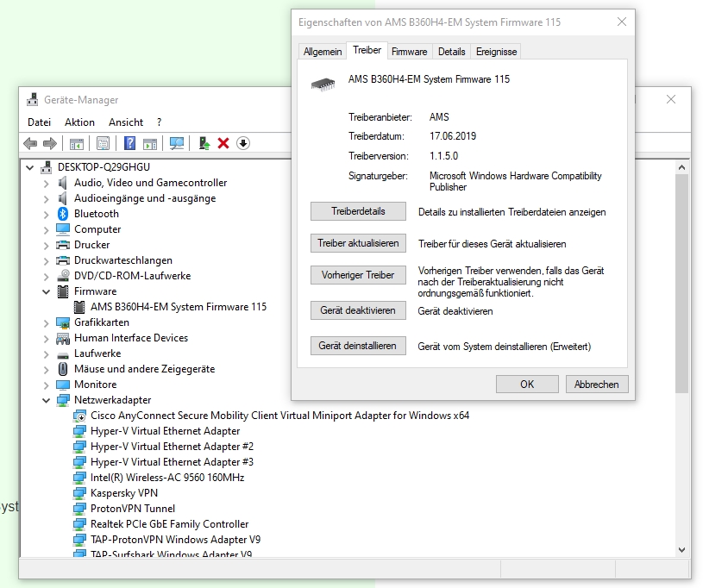This screenshot has width=728, height=588.
Task: Click scroll up arrow in Geräte-Manager list
Action: pyautogui.click(x=681, y=167)
